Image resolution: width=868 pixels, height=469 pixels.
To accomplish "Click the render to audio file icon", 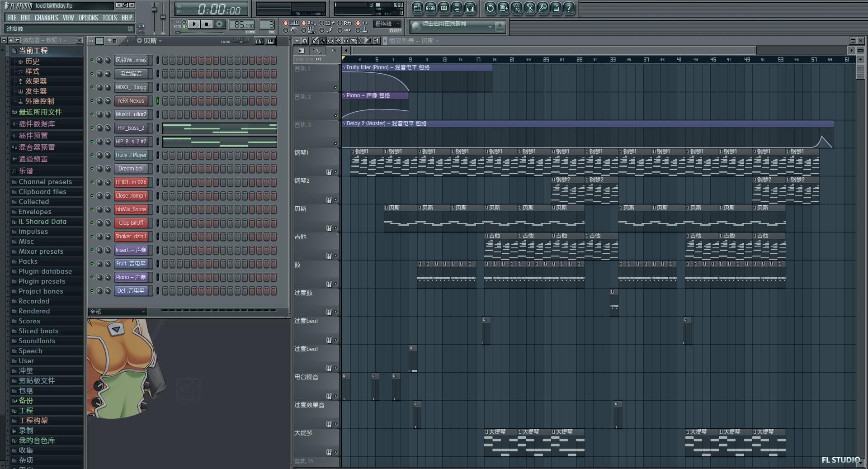I will click(517, 8).
